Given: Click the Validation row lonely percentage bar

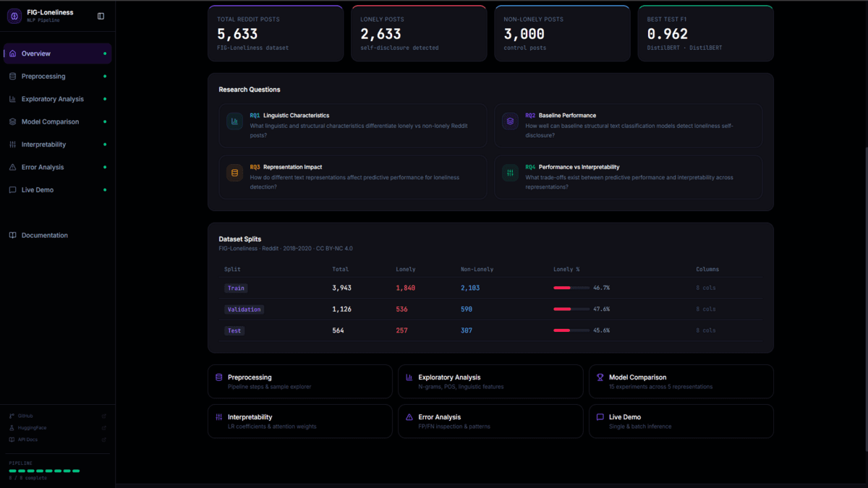Looking at the screenshot, I should click(x=571, y=309).
